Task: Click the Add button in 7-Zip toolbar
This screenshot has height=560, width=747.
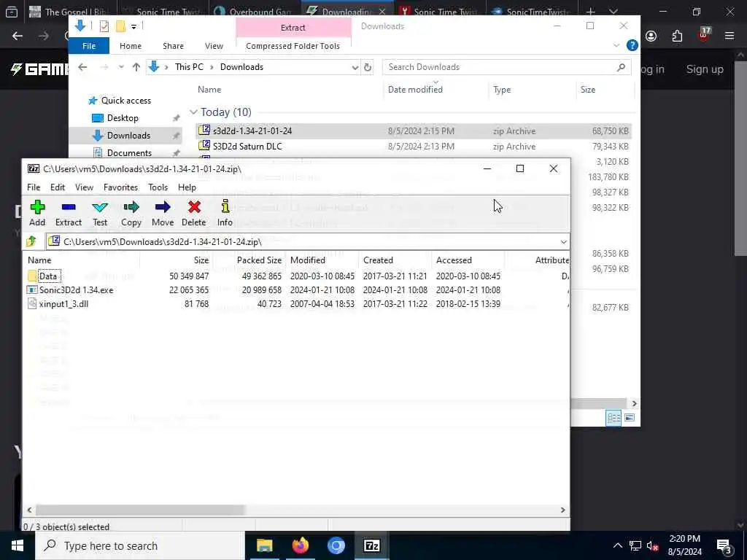Action: click(x=37, y=213)
